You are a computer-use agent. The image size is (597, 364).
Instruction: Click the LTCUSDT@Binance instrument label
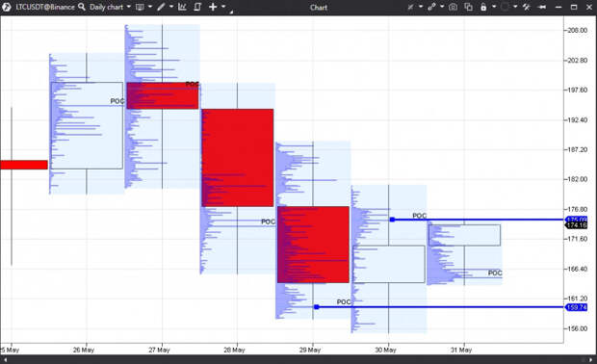click(x=45, y=7)
